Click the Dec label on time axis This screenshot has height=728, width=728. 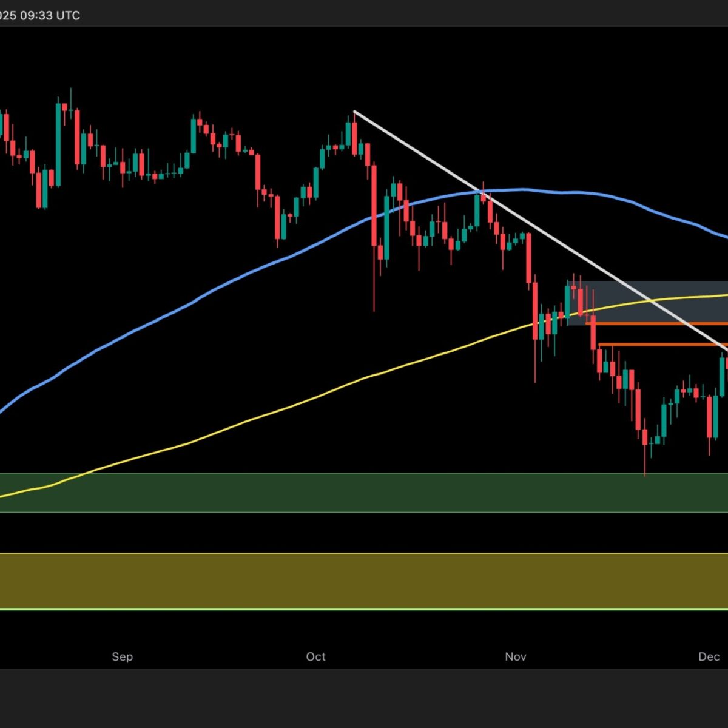709,656
